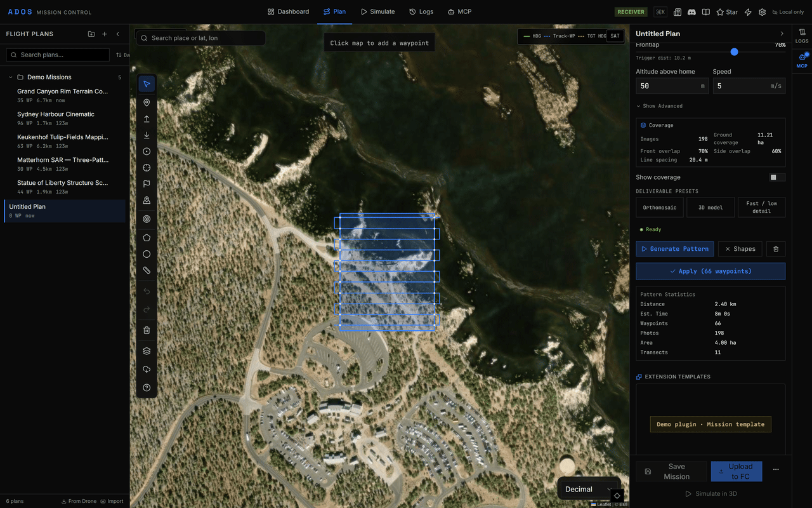Toggle the Show coverage switch
The image size is (812, 508).
click(777, 177)
